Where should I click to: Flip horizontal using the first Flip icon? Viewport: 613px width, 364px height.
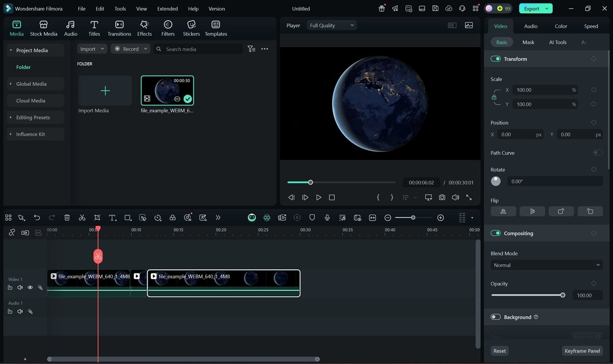[x=503, y=211]
